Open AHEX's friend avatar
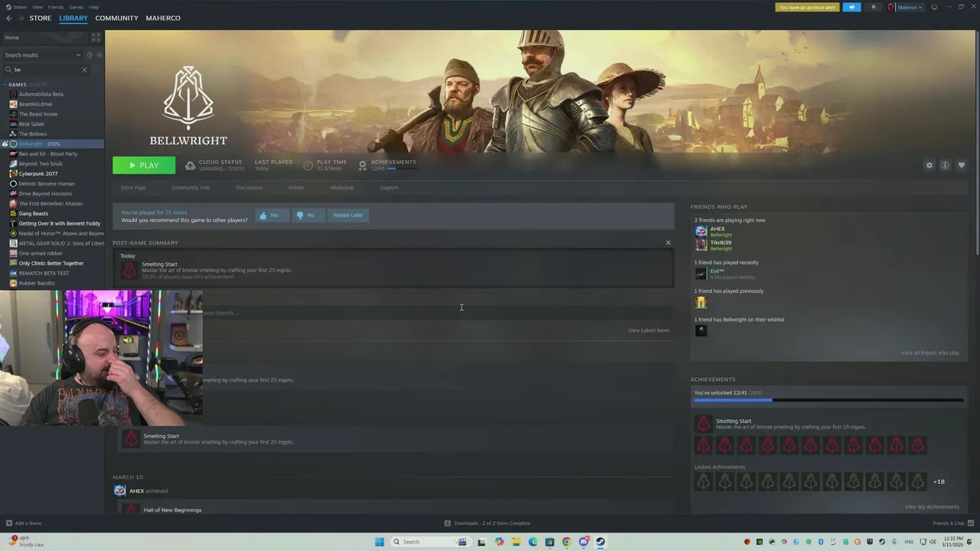 coord(701,231)
